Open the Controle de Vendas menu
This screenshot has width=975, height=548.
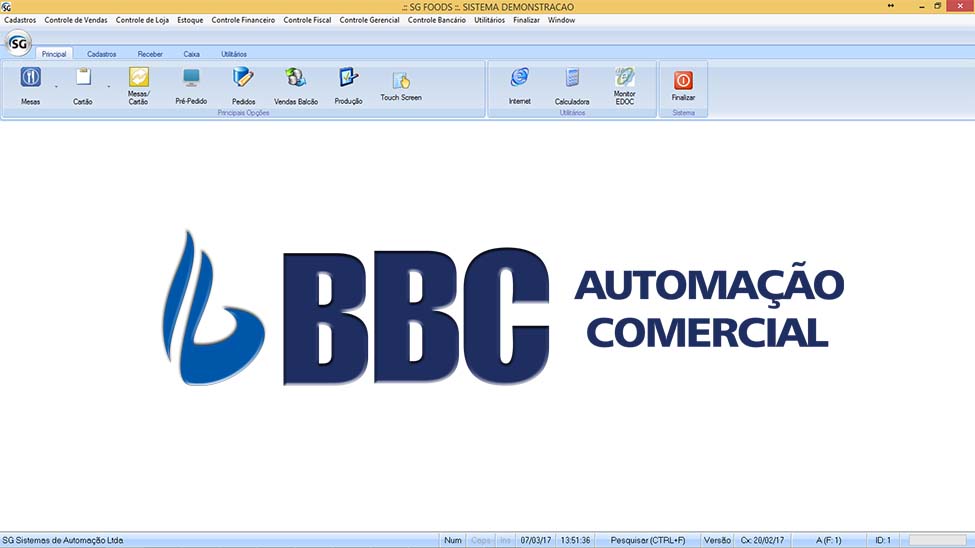(x=76, y=20)
